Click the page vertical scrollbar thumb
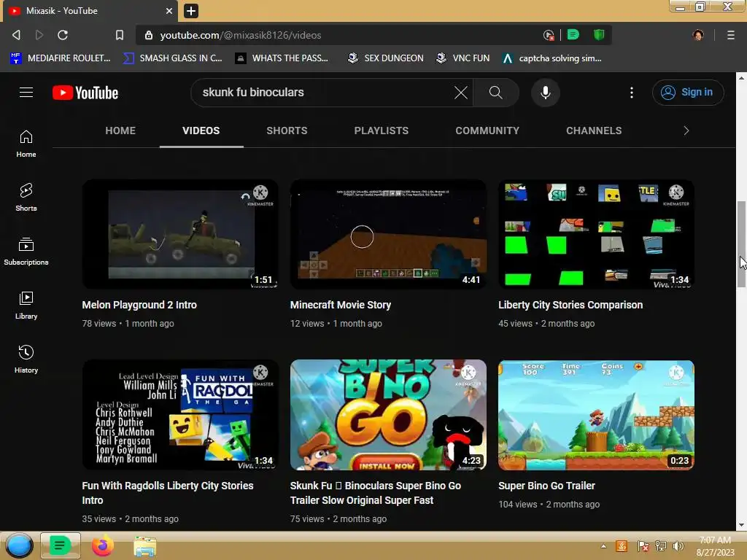Screen dimensions: 747x560 point(741,244)
